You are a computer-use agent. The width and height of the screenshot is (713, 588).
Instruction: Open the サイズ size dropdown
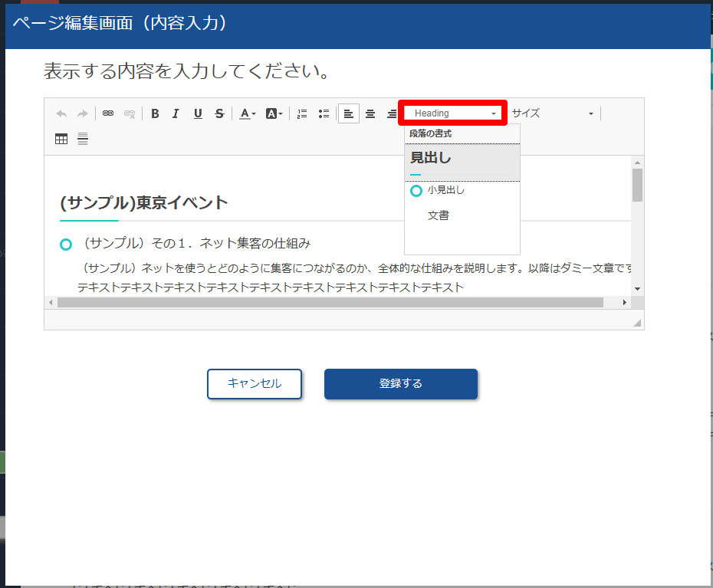click(553, 113)
